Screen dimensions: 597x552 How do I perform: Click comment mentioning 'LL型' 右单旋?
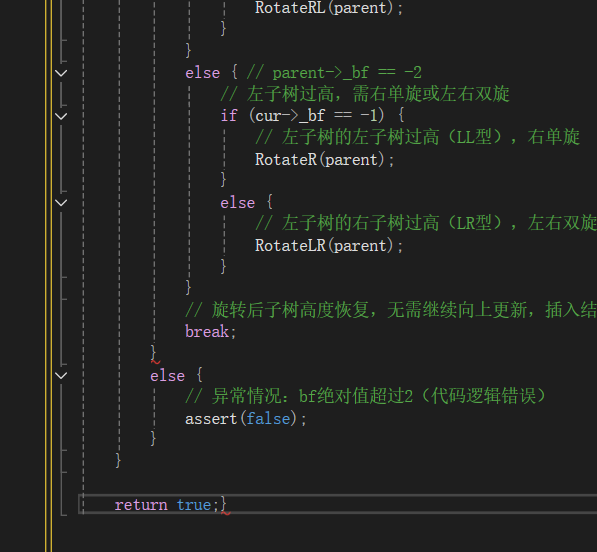pos(417,137)
